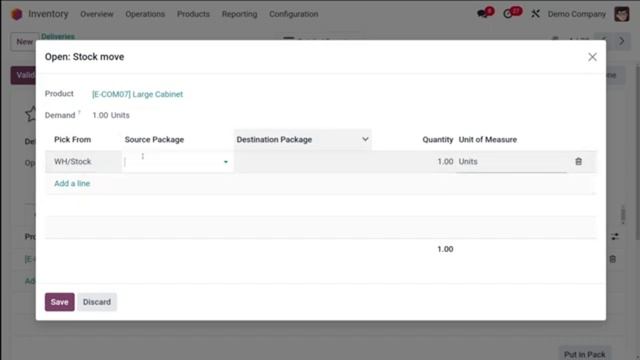Open the Operations menu
This screenshot has width=640, height=360.
145,14
